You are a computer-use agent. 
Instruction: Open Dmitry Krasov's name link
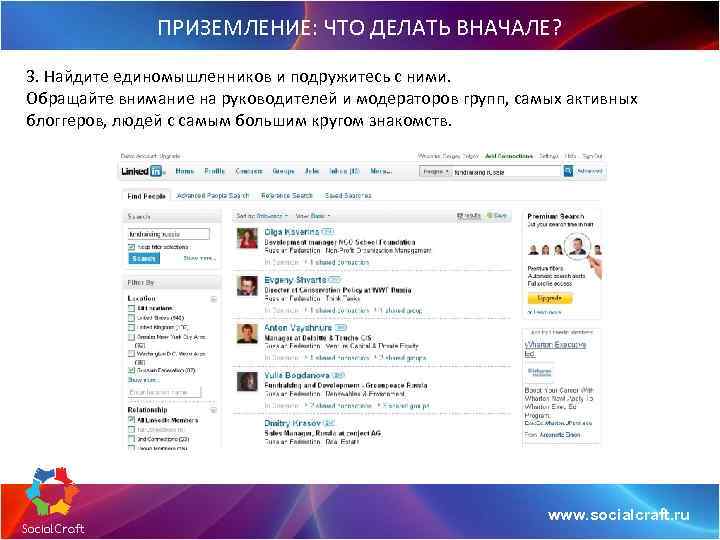click(292, 423)
